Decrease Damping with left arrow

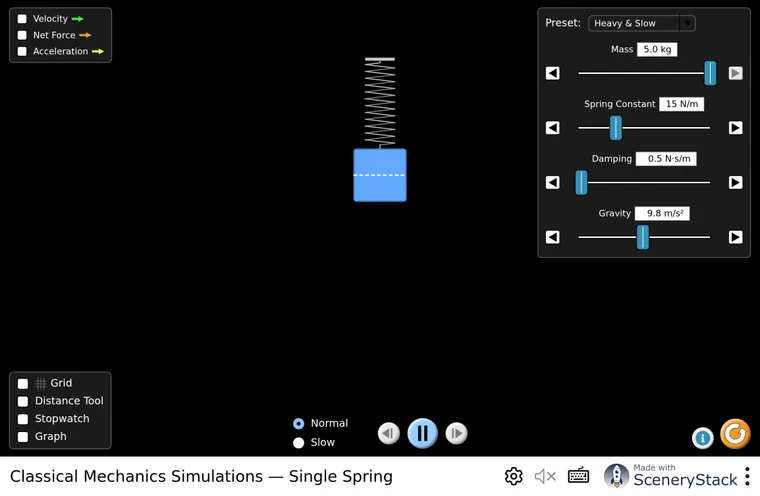(553, 182)
